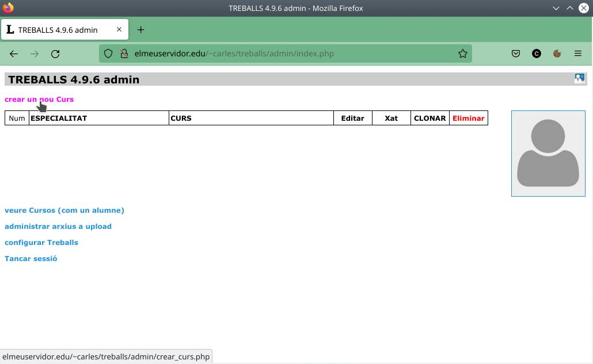Screen dimensions: 593x364
Task: Click the large profile avatar placeholder
Action: click(x=548, y=154)
